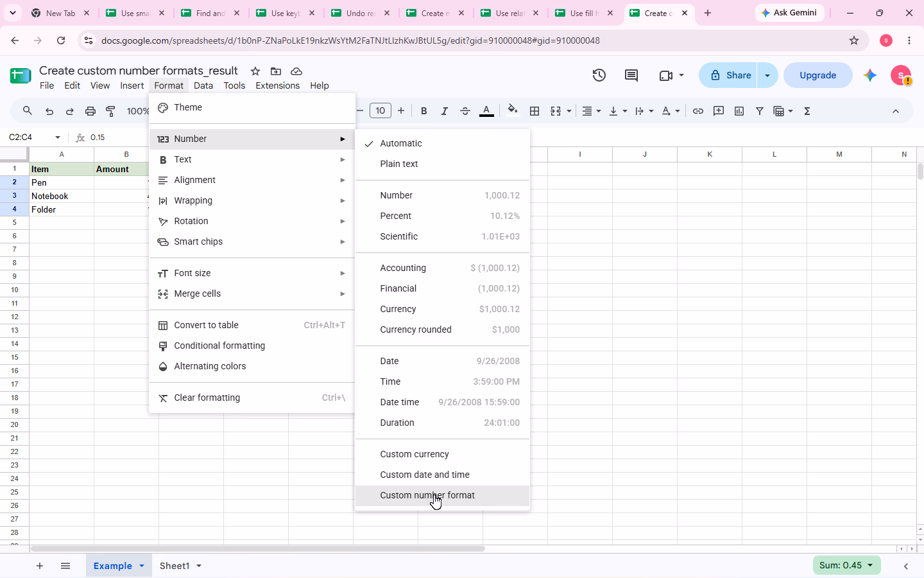Select Plain text format

pyautogui.click(x=443, y=164)
